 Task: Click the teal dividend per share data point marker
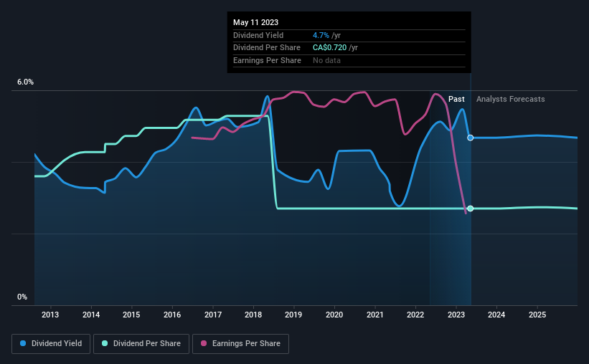471,209
